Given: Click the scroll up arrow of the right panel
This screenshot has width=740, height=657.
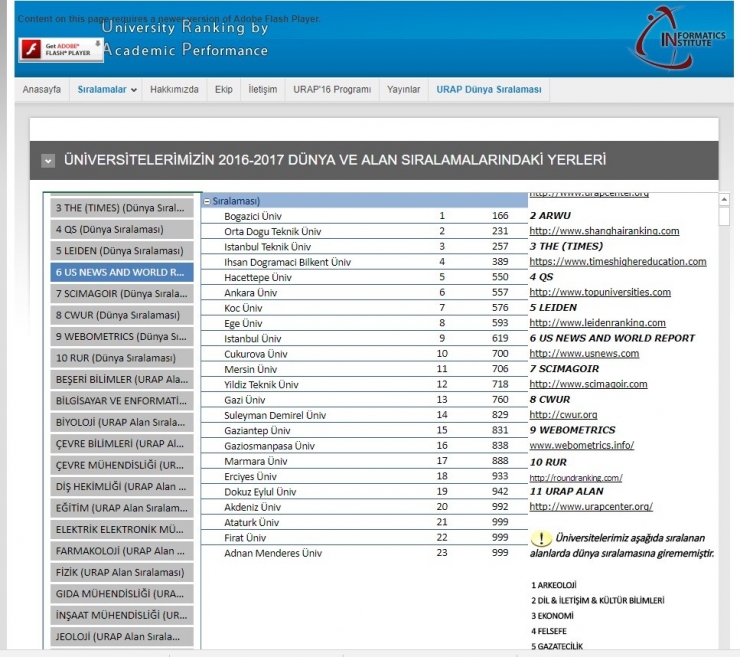Looking at the screenshot, I should [x=725, y=200].
